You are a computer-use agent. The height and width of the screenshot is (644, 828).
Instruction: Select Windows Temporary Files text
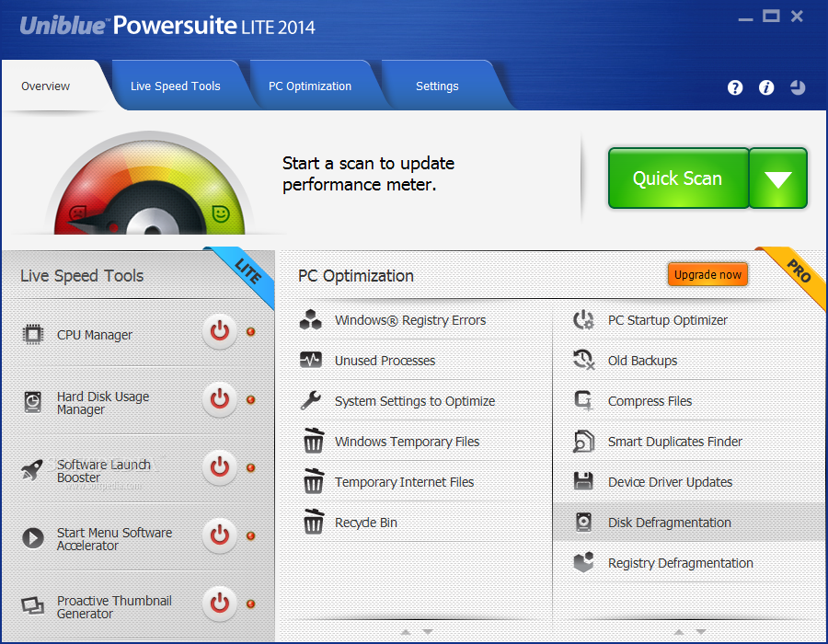pos(408,442)
